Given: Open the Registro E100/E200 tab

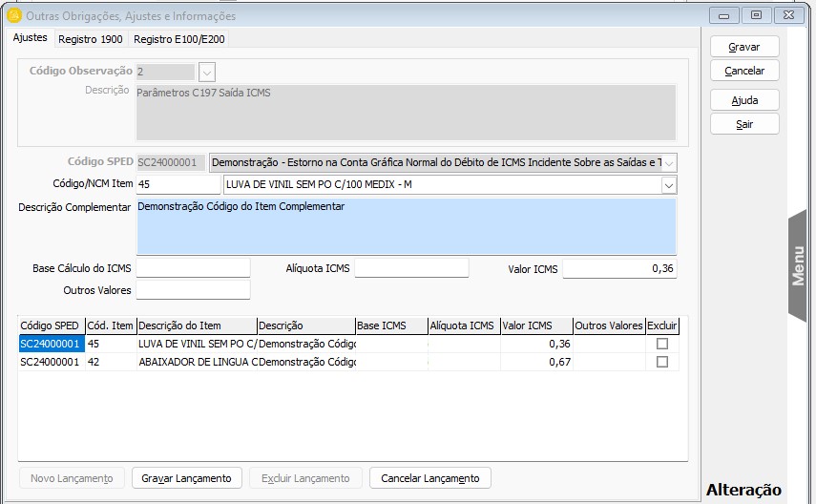Looking at the screenshot, I should click(x=179, y=39).
